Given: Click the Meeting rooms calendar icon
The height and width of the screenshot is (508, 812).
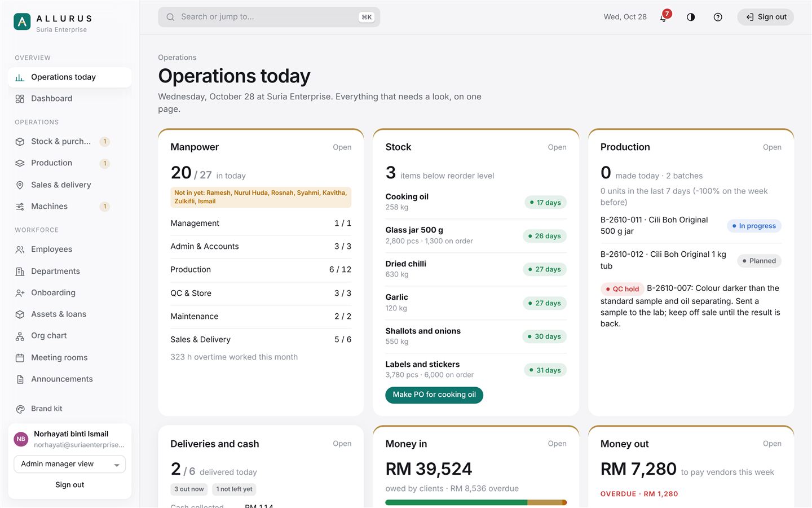Looking at the screenshot, I should click(20, 358).
